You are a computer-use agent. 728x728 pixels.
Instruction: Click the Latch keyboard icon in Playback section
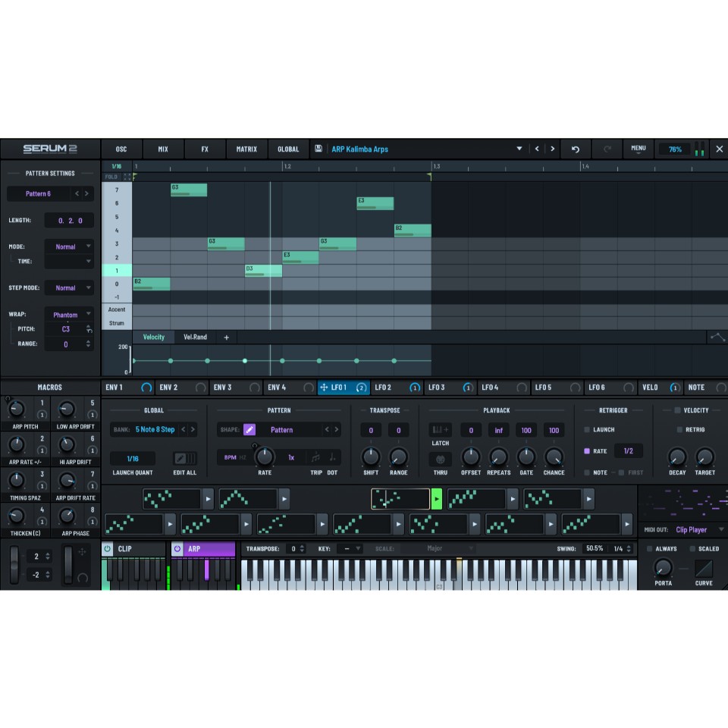(440, 430)
